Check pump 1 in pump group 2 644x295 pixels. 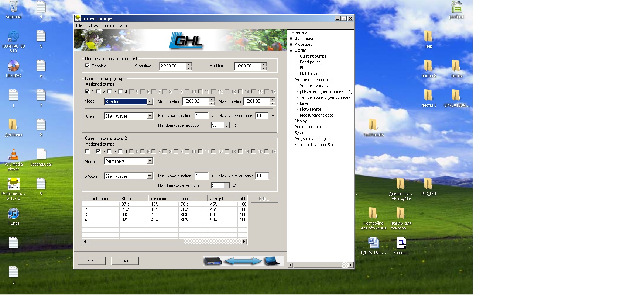click(x=87, y=151)
